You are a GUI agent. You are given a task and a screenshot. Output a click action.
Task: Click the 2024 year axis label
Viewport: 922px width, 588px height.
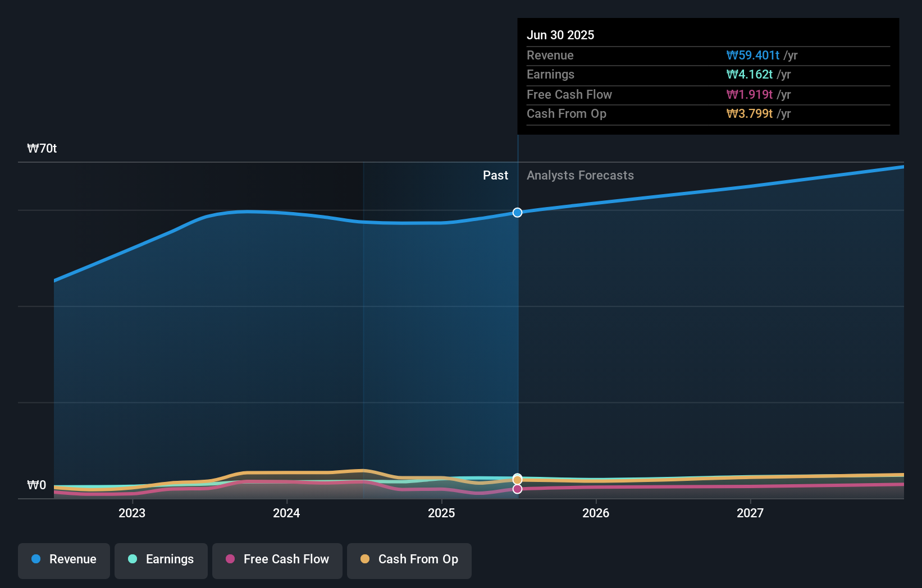pos(286,513)
